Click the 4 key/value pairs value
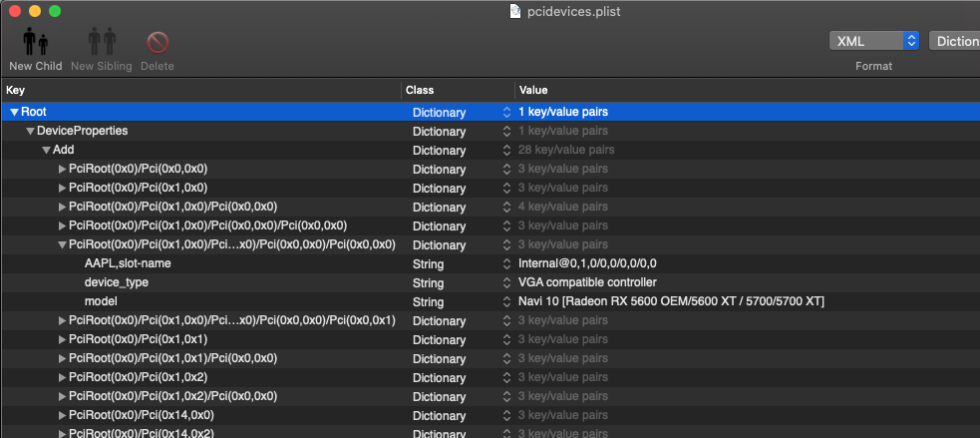The height and width of the screenshot is (438, 980). point(563,207)
